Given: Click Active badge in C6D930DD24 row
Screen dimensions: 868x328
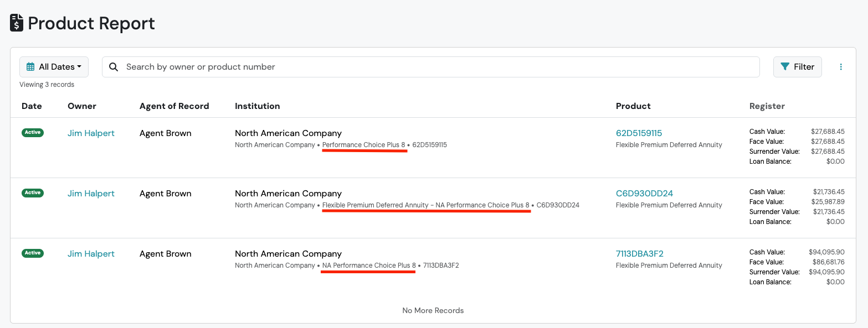Looking at the screenshot, I should pos(33,193).
